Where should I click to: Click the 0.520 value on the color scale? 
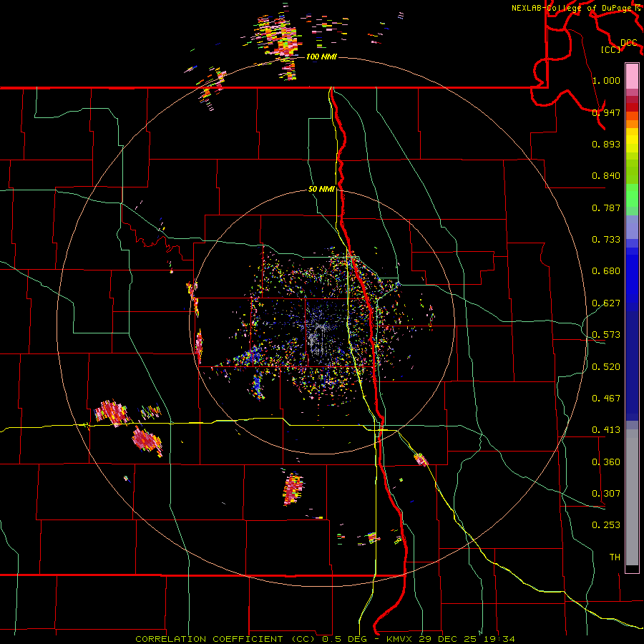coord(606,367)
